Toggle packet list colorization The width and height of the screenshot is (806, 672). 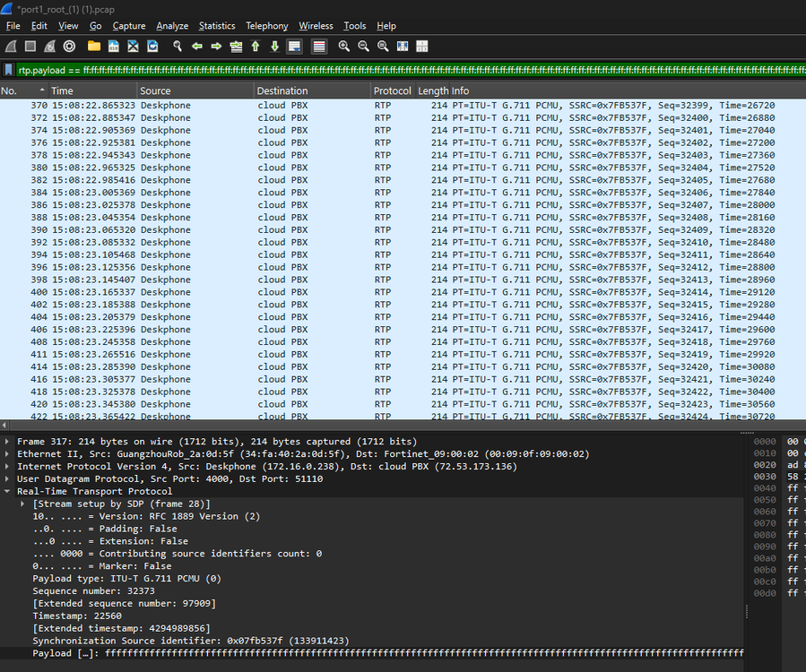pos(318,46)
